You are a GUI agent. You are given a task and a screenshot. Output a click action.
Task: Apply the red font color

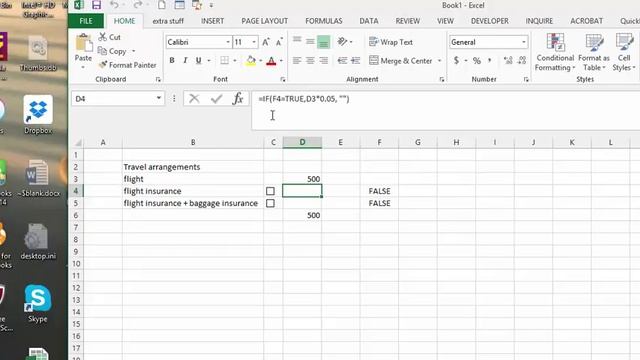[271, 61]
